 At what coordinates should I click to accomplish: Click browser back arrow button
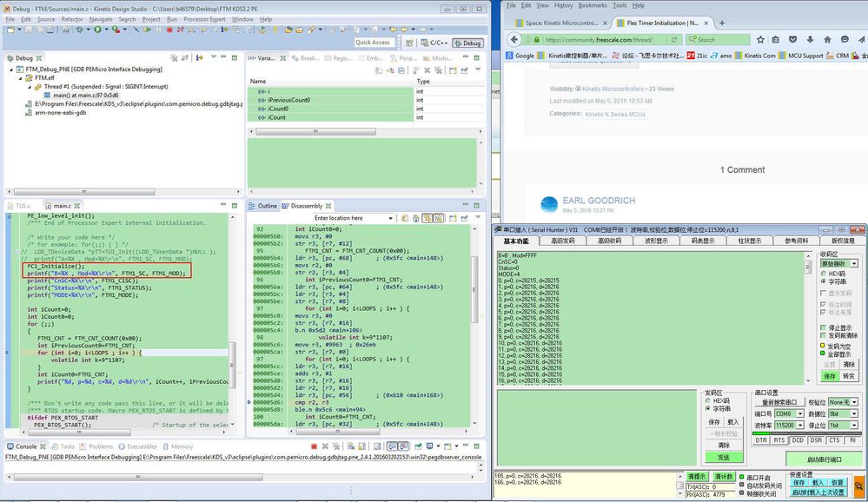point(514,39)
